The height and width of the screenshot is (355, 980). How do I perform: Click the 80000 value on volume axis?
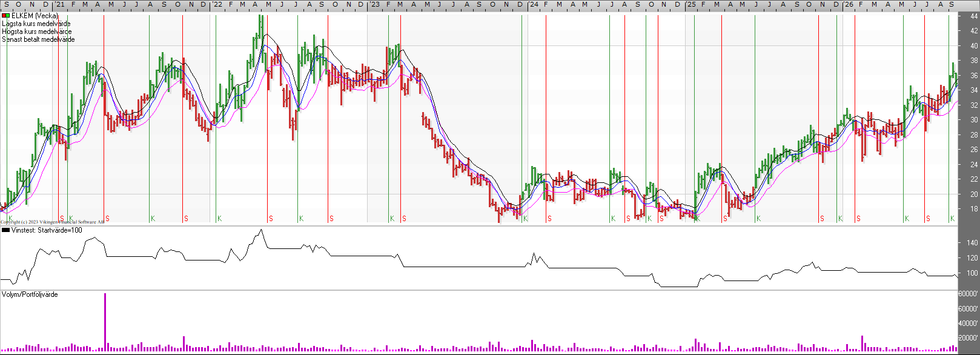point(968,294)
